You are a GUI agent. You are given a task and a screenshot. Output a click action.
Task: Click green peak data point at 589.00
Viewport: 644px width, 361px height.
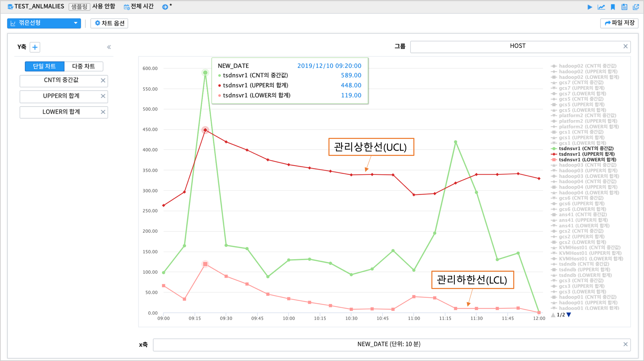(x=205, y=73)
